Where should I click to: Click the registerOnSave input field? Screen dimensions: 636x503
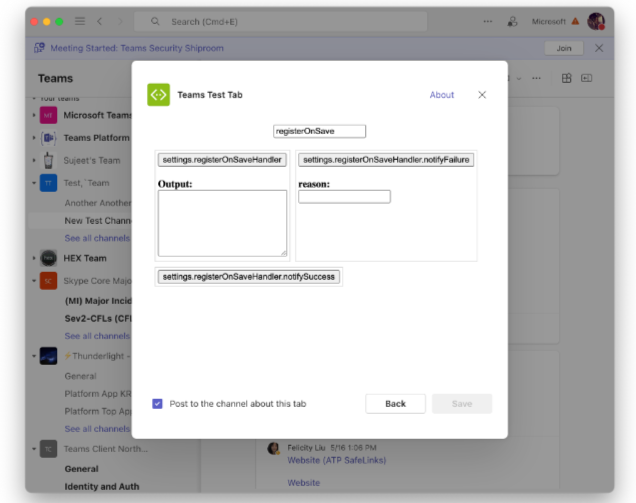[319, 131]
